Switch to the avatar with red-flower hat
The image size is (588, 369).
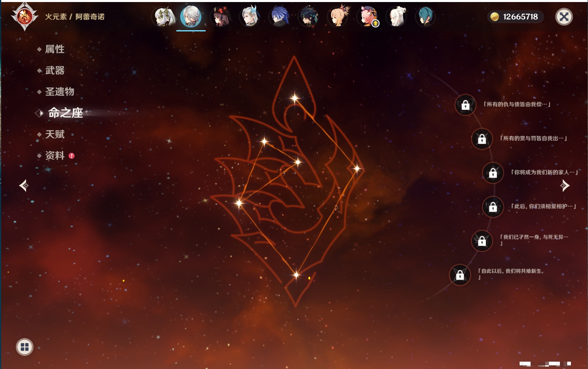tap(221, 17)
